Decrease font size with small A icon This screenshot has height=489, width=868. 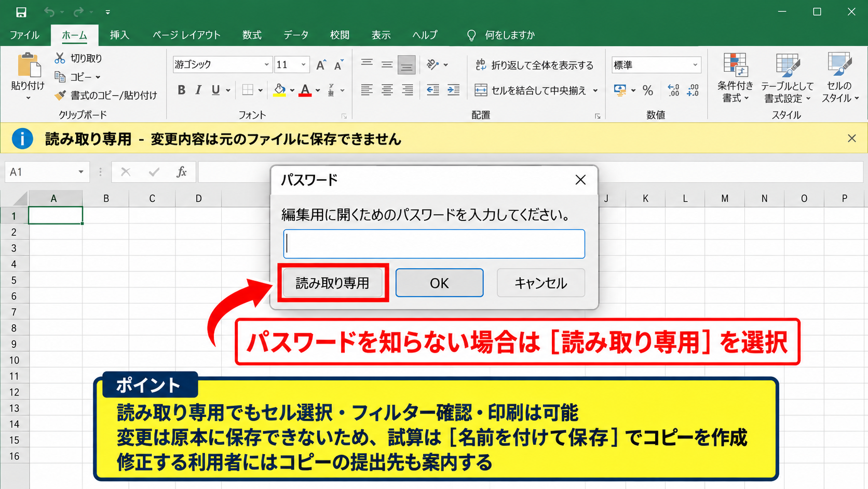pos(338,65)
